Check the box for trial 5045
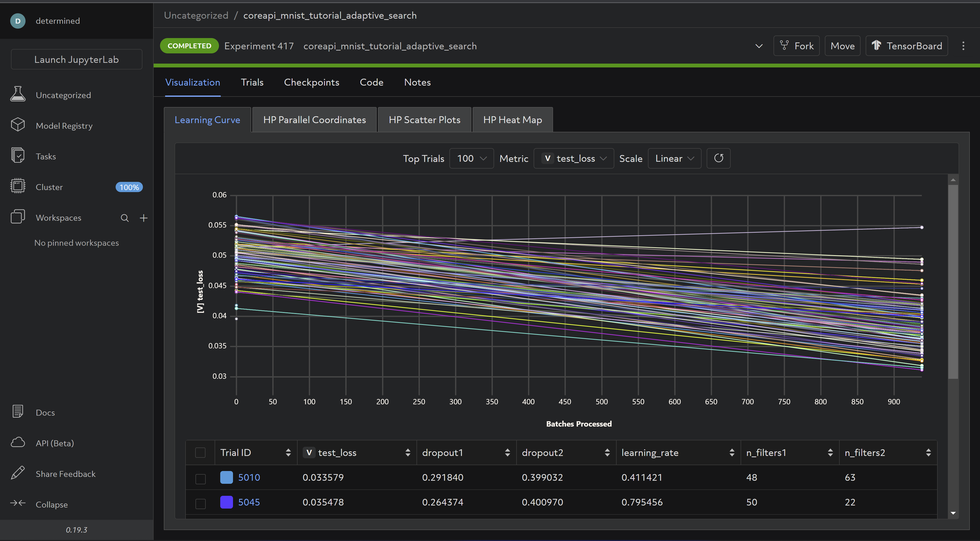980x541 pixels. point(200,504)
